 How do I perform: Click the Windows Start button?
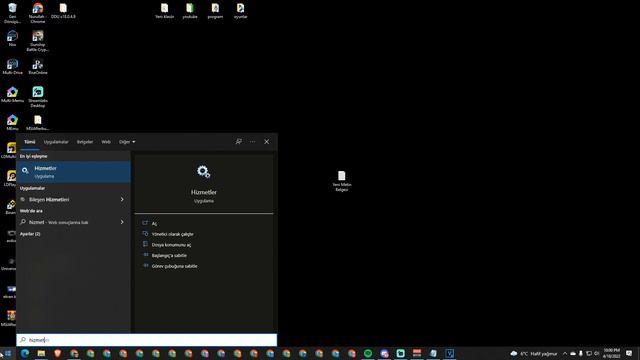click(x=8, y=353)
